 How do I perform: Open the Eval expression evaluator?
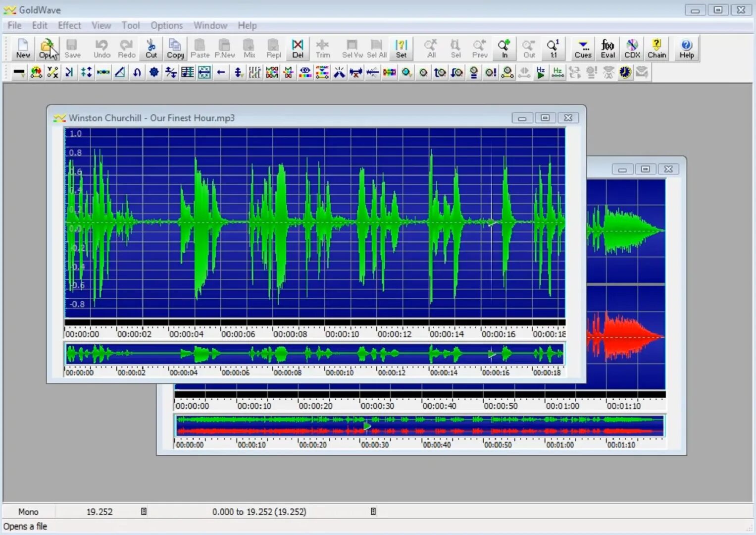pos(607,48)
